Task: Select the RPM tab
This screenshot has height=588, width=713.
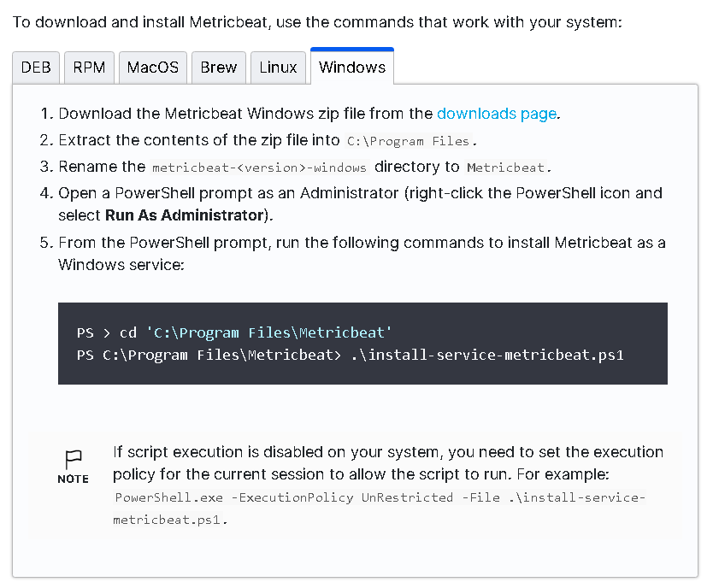Action: click(x=89, y=68)
